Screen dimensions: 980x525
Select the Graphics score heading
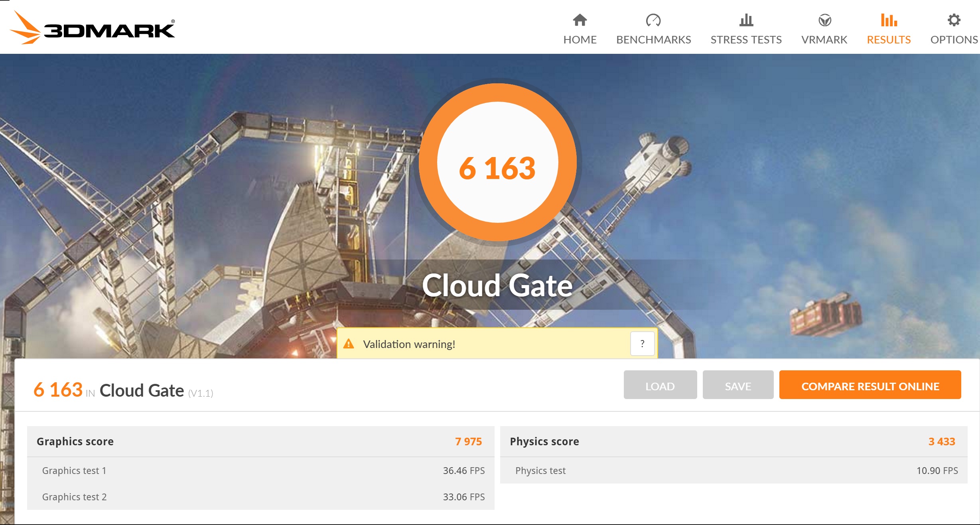(x=75, y=441)
